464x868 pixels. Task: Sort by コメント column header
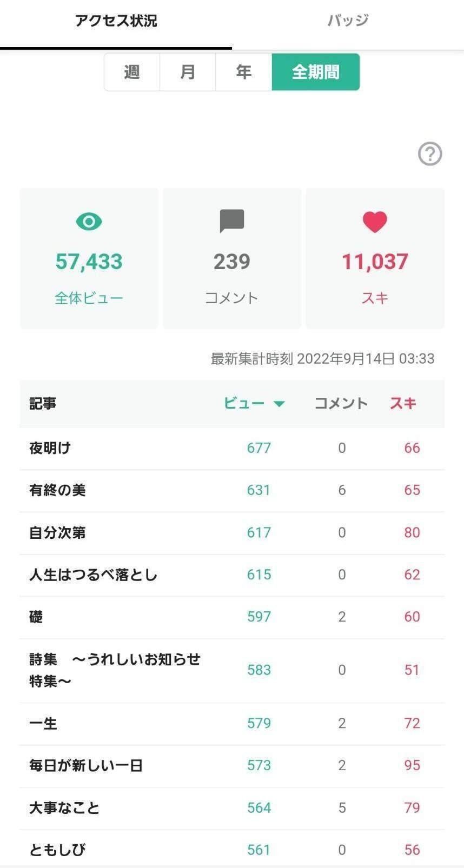pyautogui.click(x=341, y=403)
